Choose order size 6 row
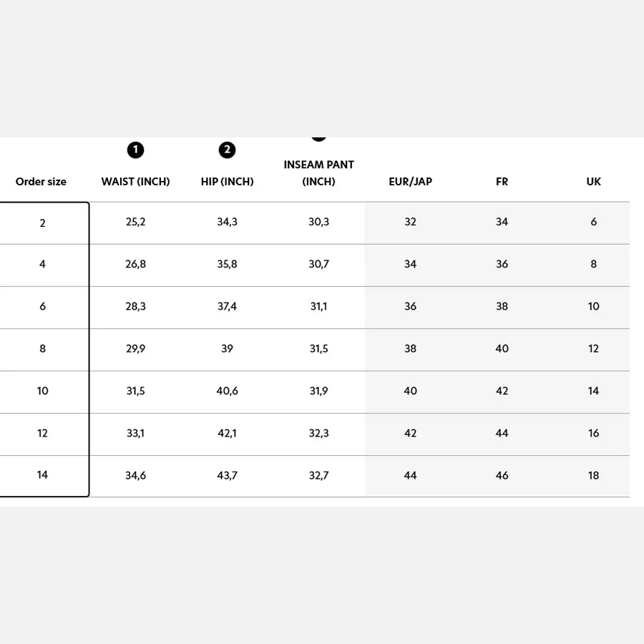 pos(315,308)
